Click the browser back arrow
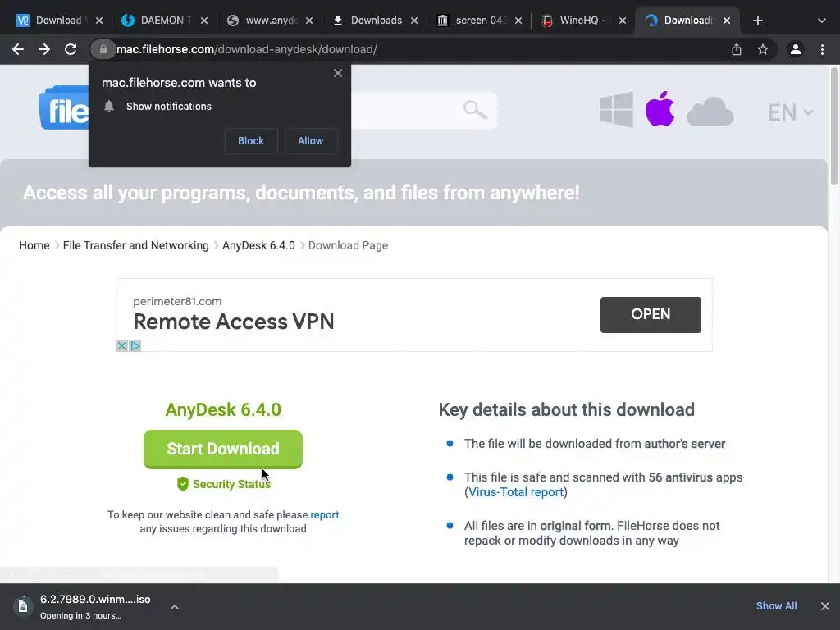 click(17, 49)
